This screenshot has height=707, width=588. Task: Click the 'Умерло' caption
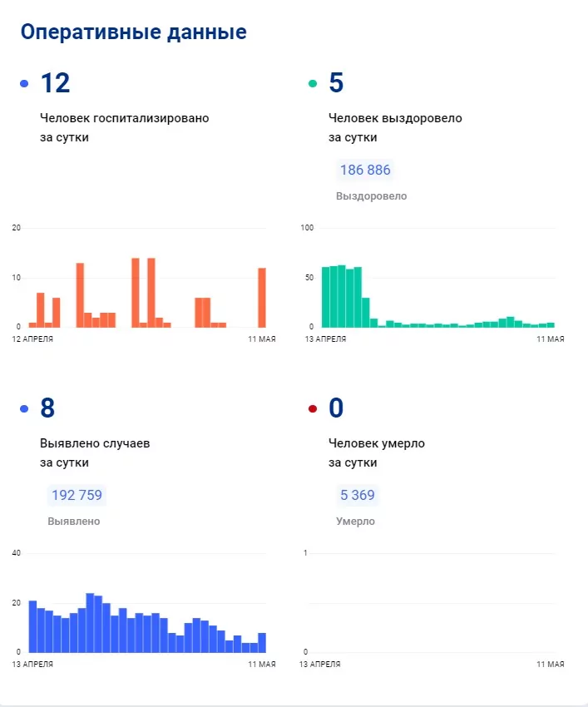click(x=355, y=522)
